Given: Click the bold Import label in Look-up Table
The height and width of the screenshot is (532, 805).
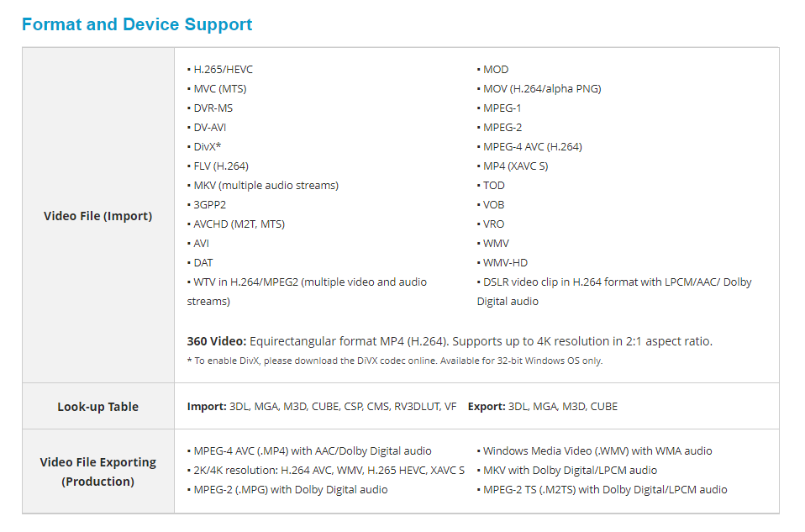Looking at the screenshot, I should click(x=207, y=407).
